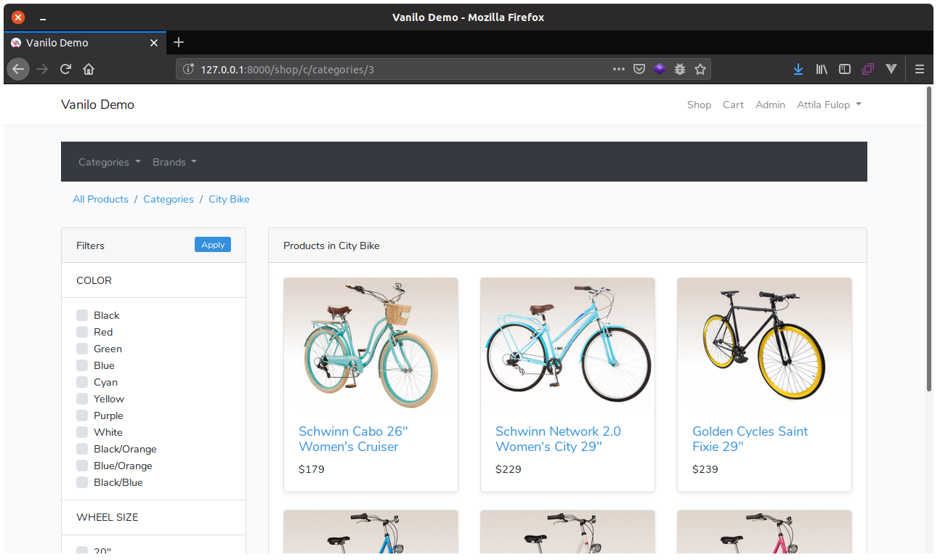Go to the browser home page icon
The width and height of the screenshot is (940, 560).
89,69
